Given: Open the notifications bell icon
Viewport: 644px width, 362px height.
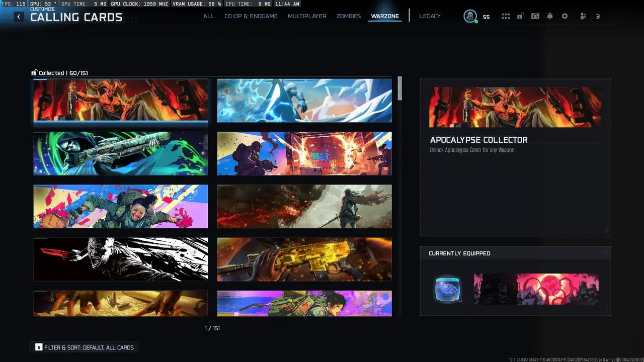Looking at the screenshot, I should pos(550,16).
